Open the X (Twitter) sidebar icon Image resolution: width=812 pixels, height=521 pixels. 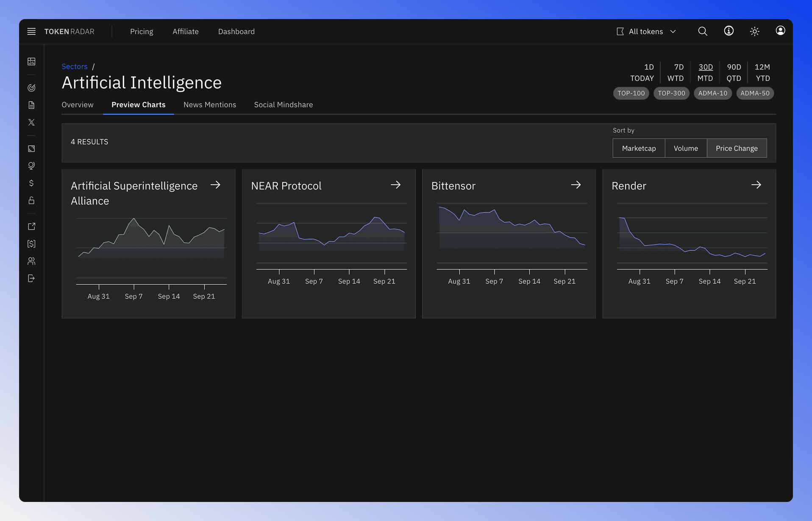pyautogui.click(x=31, y=122)
